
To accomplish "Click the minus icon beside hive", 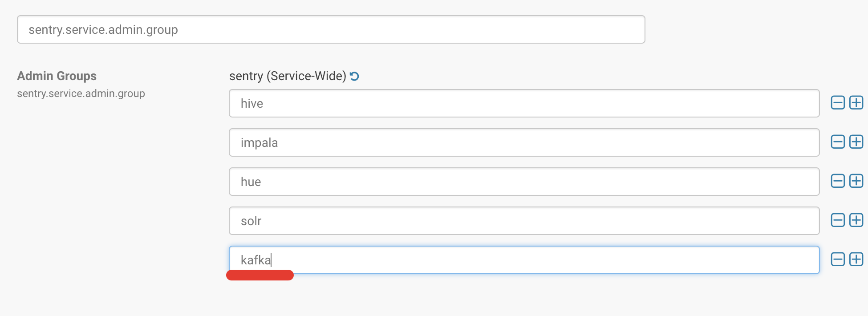I will point(838,103).
